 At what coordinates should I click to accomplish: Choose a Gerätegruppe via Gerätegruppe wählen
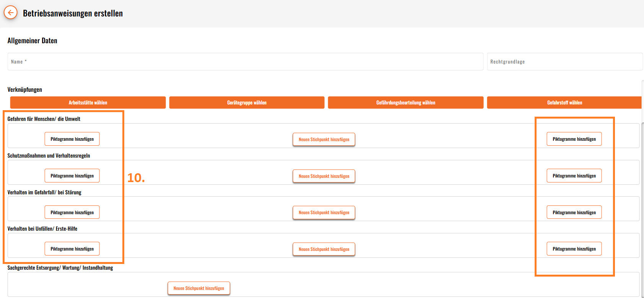(247, 103)
